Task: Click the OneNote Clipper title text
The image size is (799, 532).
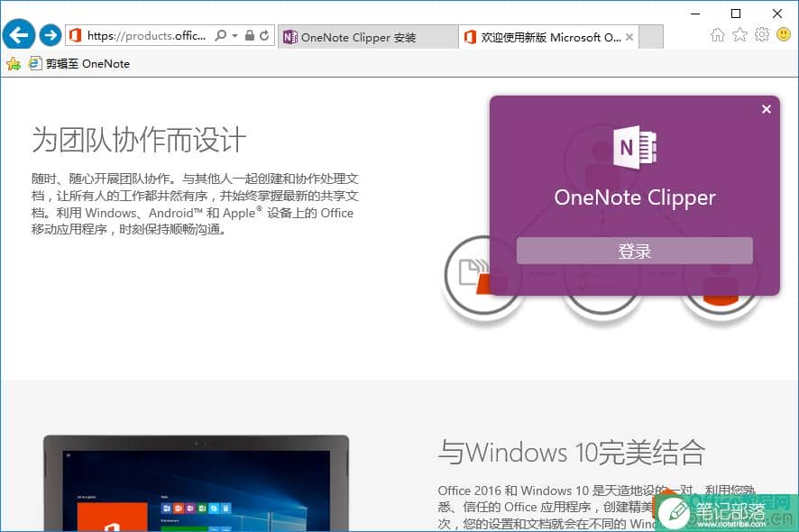Action: 635,197
